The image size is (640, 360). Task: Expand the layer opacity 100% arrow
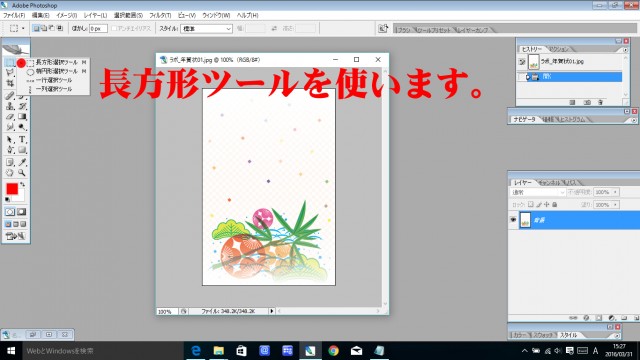coord(615,192)
